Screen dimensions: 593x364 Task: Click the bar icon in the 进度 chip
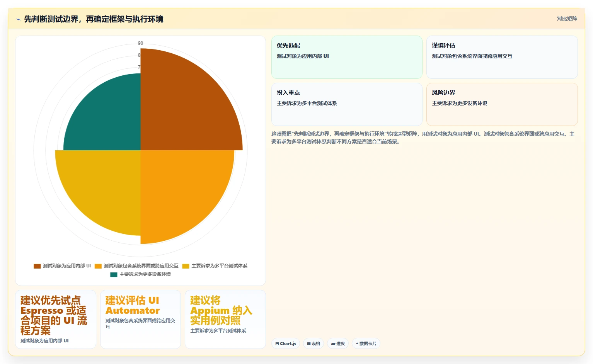(333, 344)
